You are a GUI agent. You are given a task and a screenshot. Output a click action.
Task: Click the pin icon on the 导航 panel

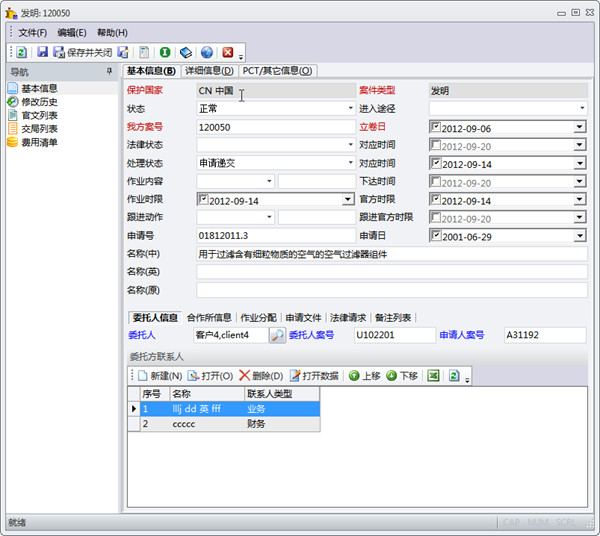pos(109,71)
